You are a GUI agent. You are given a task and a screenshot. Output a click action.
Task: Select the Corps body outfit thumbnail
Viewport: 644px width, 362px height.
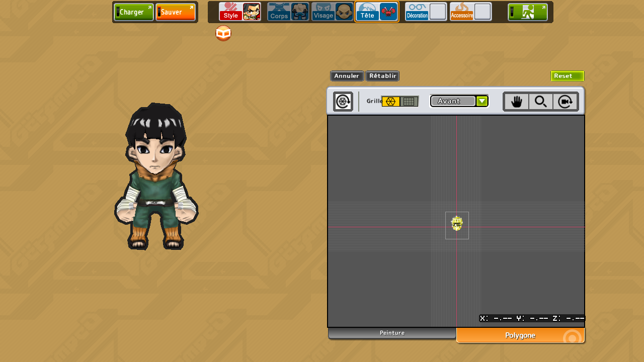[x=300, y=12]
